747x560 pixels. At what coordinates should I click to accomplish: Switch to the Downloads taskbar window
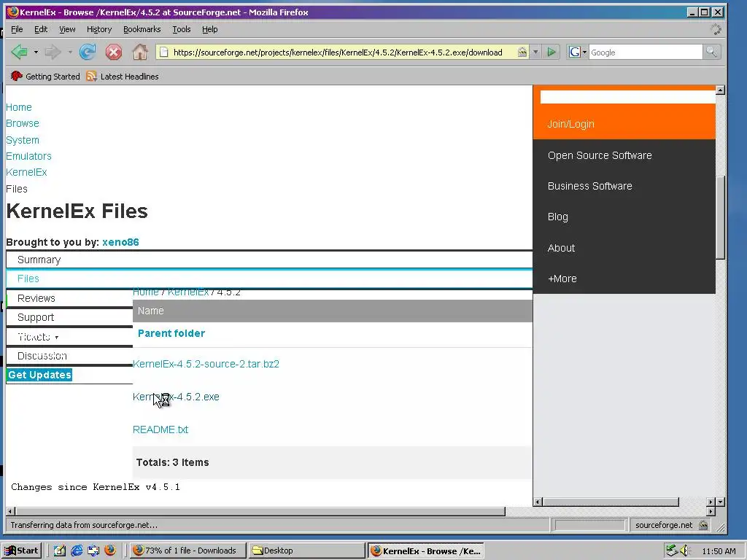tap(187, 551)
